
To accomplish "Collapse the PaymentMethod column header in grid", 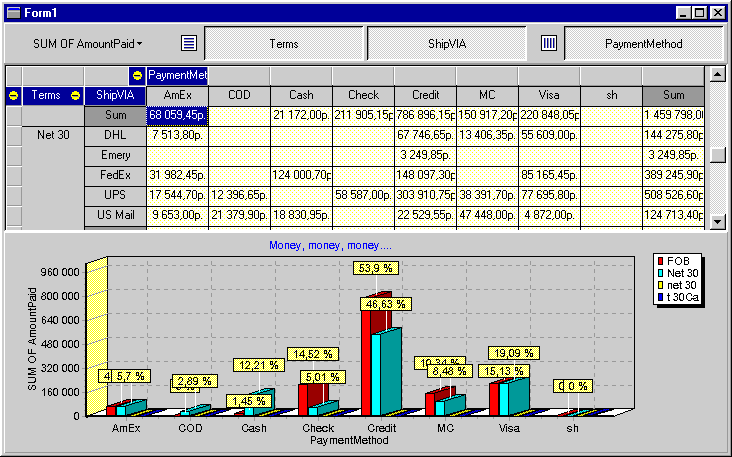I will [137, 76].
